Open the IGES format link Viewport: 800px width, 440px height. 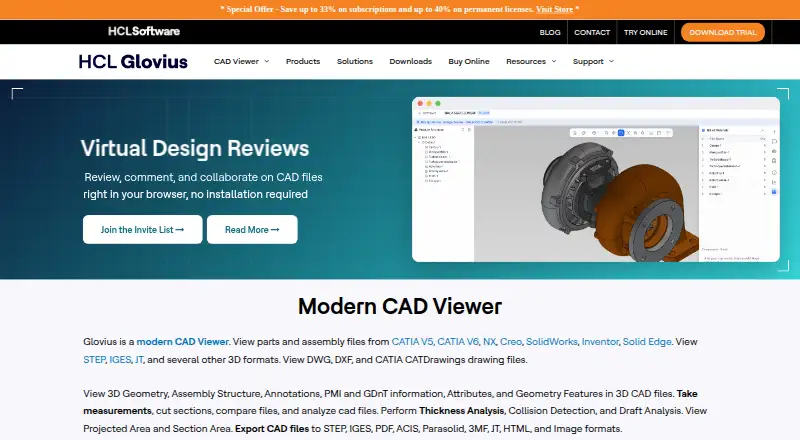120,359
